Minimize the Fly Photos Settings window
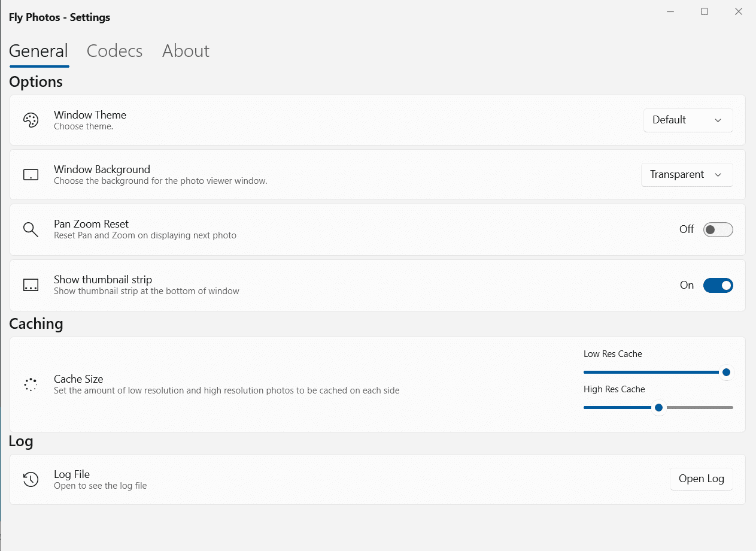The width and height of the screenshot is (756, 551). coord(671,11)
